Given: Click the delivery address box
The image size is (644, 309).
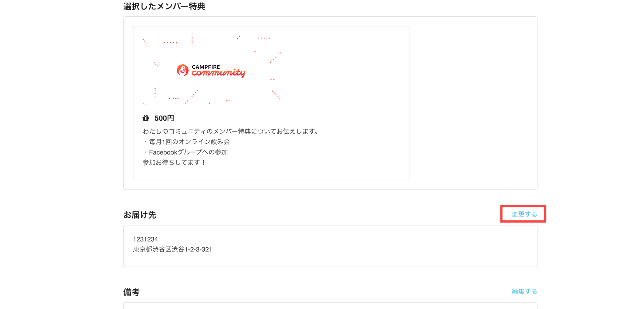Looking at the screenshot, I should 330,246.
